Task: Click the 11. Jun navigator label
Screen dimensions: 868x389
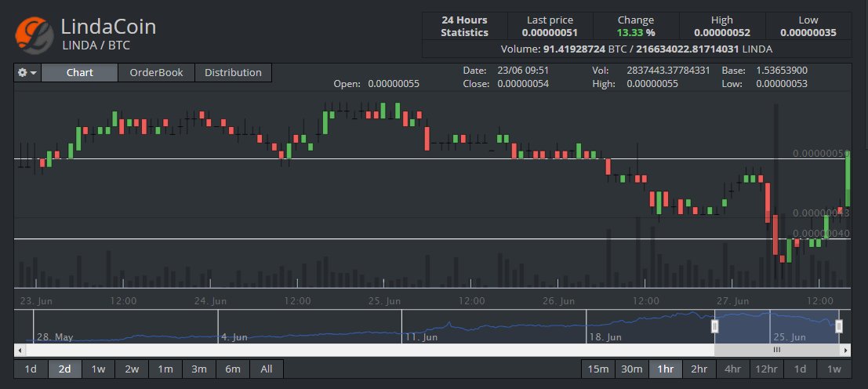Action: pyautogui.click(x=421, y=337)
